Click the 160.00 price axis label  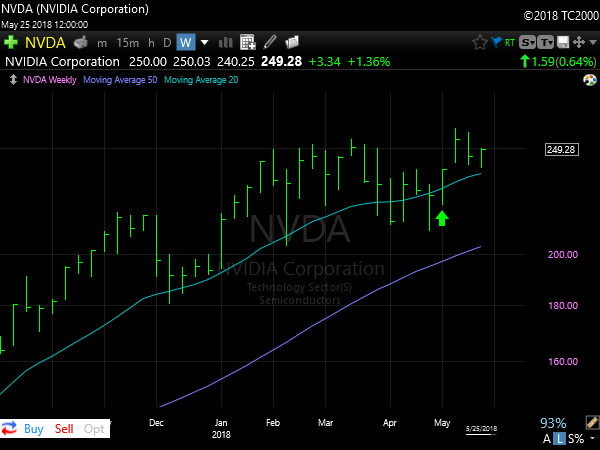point(563,361)
